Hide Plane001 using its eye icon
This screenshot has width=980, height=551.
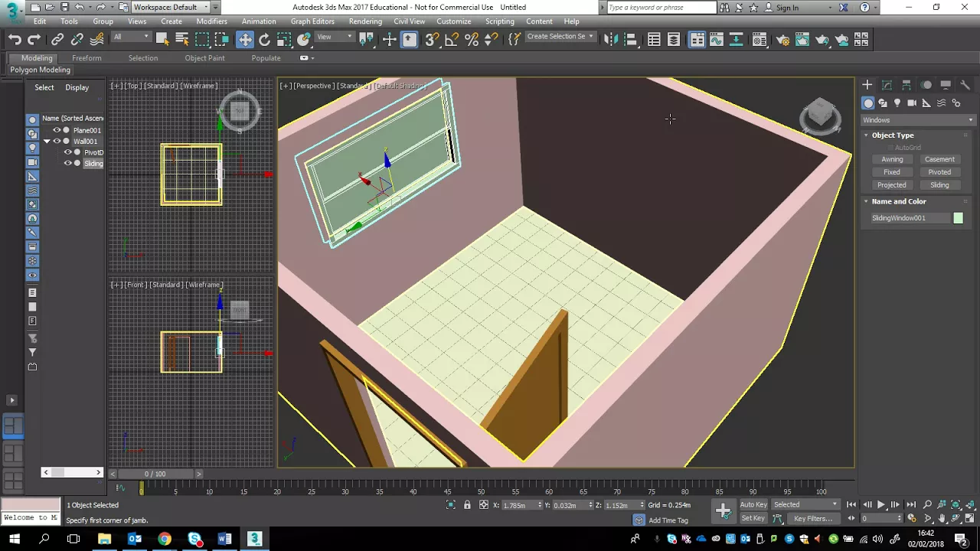point(57,130)
